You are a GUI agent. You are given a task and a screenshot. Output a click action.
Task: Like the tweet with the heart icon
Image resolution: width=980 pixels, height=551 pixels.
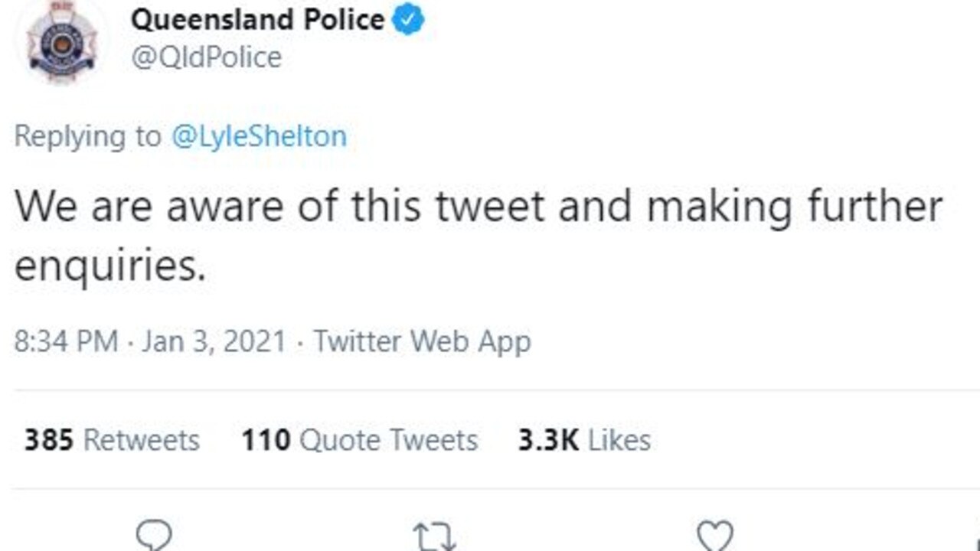click(715, 535)
